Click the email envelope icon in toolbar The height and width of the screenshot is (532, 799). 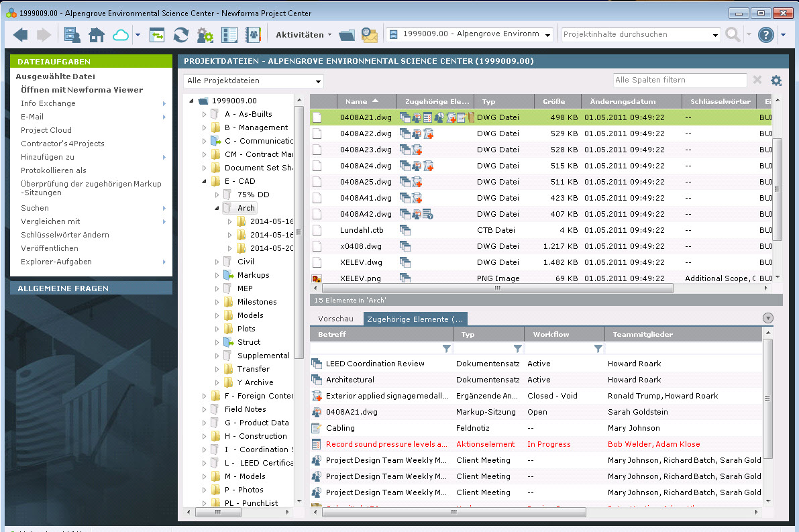pyautogui.click(x=370, y=35)
